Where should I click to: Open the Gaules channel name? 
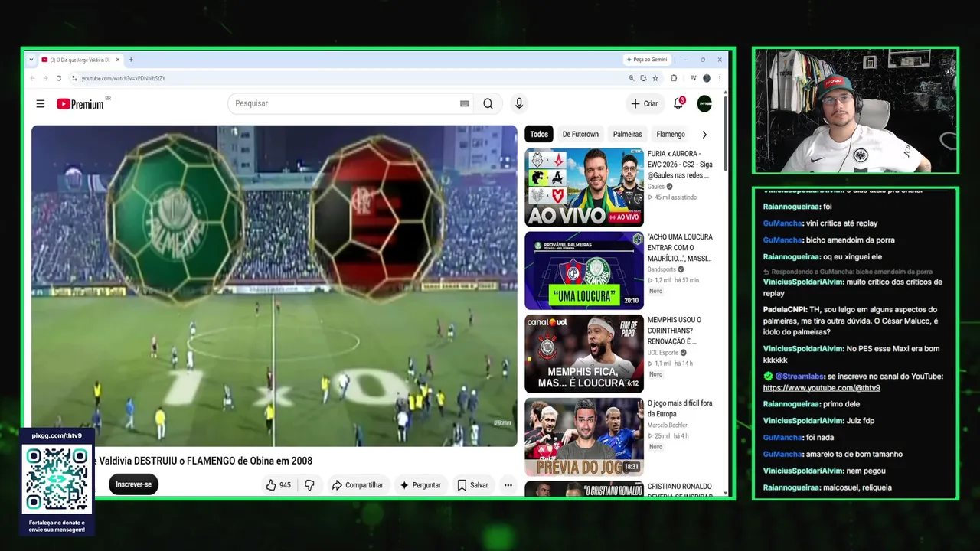656,187
